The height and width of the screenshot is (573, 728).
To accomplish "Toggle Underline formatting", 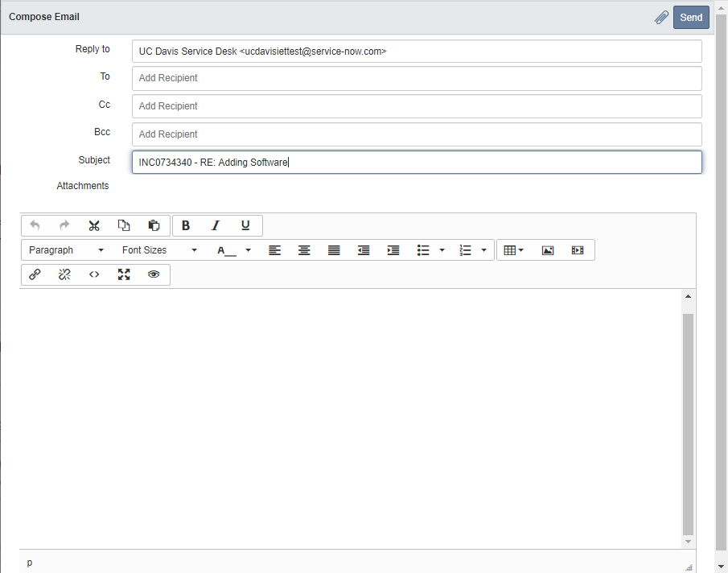I will (245, 225).
